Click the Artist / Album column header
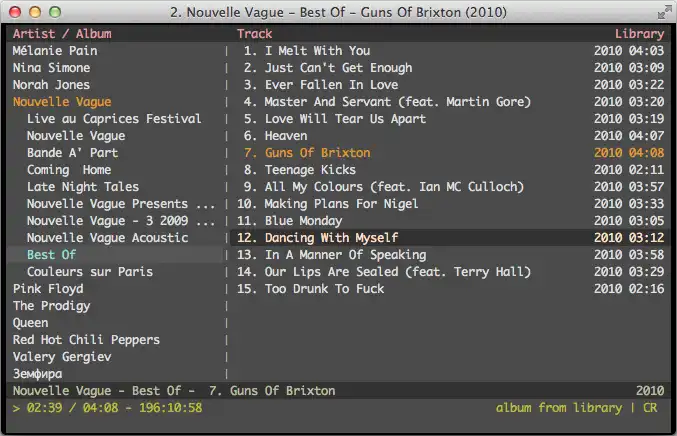This screenshot has height=436, width=677. pyautogui.click(x=62, y=34)
